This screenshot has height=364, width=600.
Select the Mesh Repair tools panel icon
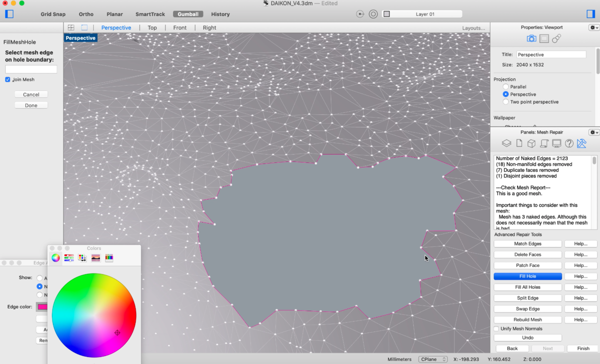coord(581,143)
